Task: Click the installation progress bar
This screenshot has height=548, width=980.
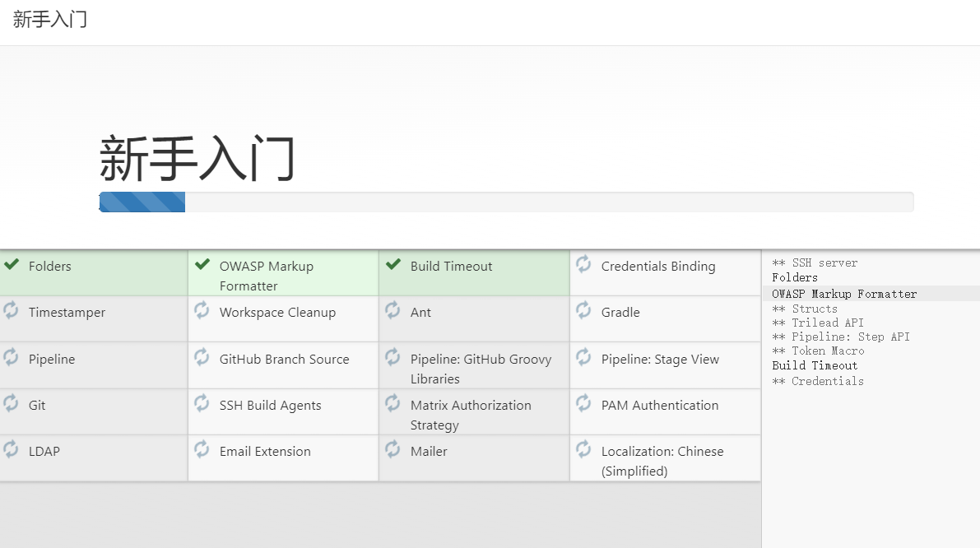Action: [506, 202]
